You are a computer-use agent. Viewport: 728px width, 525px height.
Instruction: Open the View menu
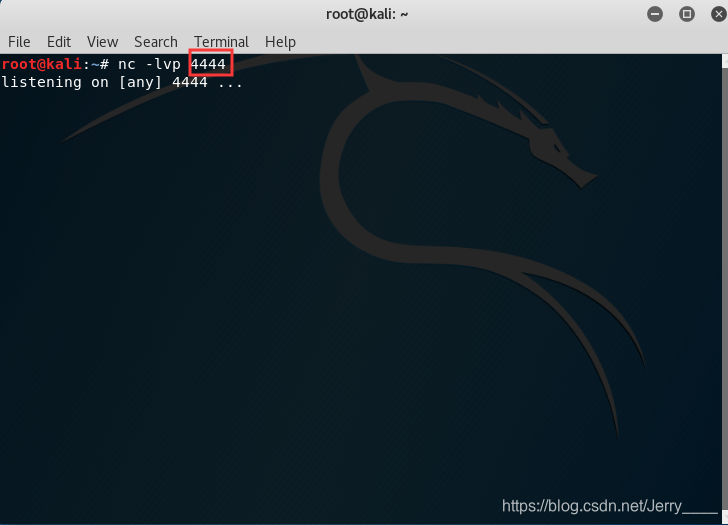coord(102,42)
